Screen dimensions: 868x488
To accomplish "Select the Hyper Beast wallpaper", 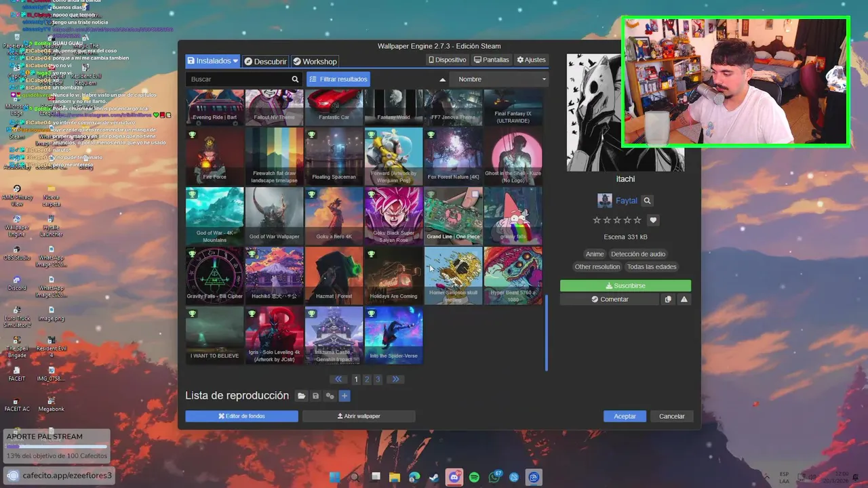I will [x=513, y=276].
